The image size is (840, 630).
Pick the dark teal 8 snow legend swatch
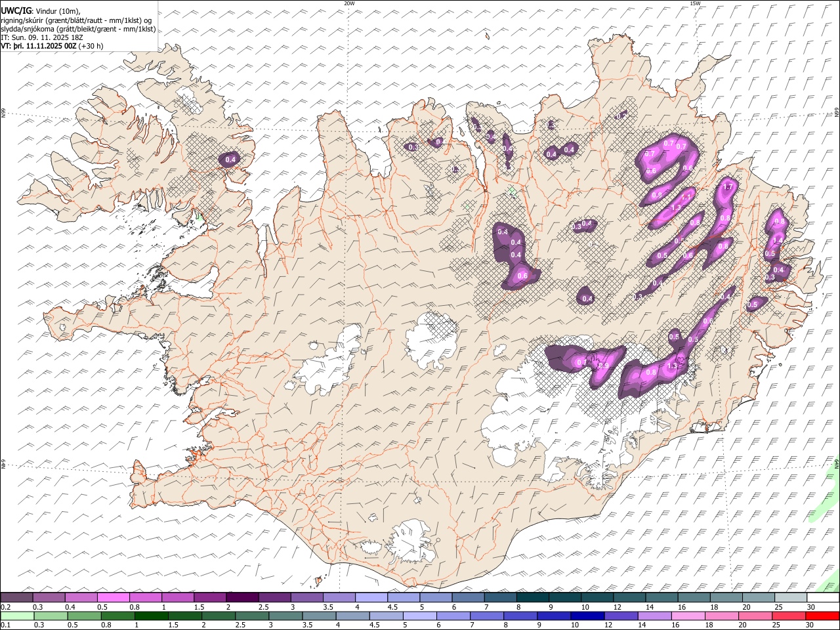click(533, 598)
